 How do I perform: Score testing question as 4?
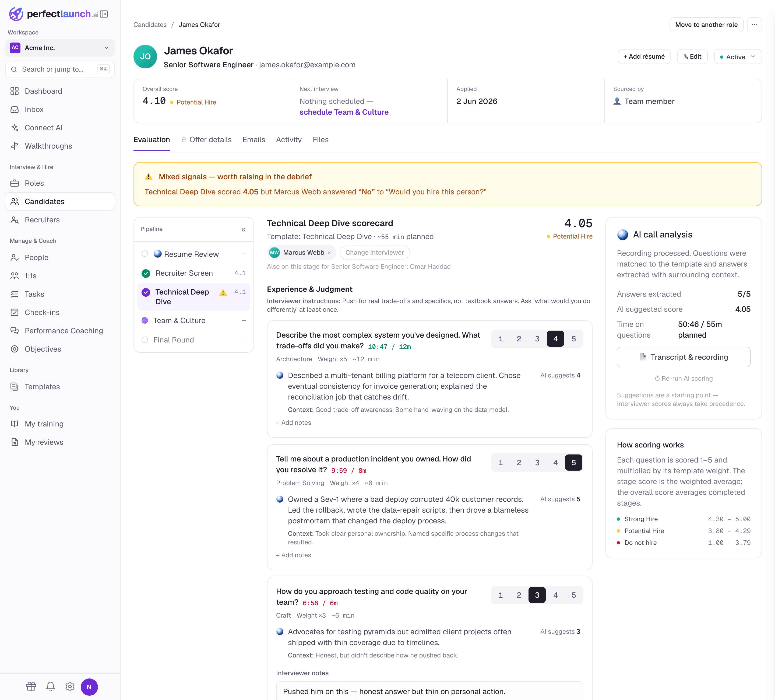[555, 595]
